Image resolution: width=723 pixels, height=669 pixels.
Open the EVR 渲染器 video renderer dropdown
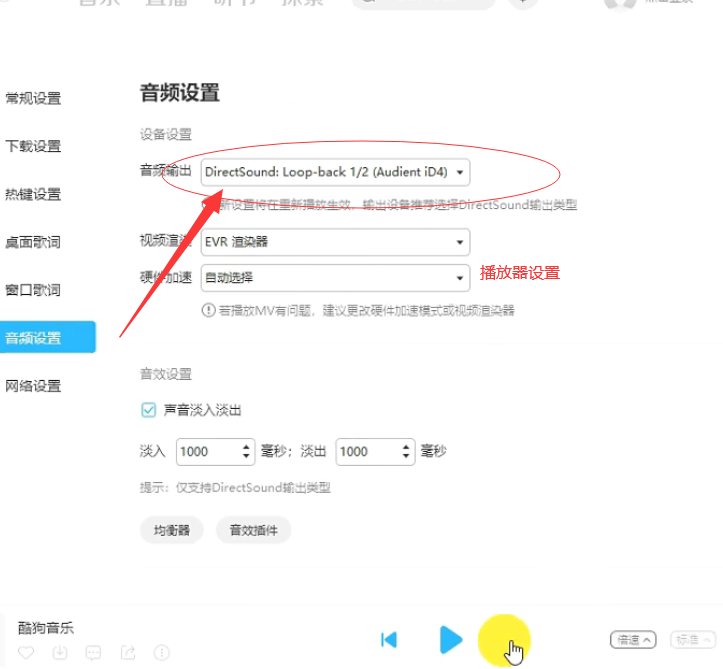pyautogui.click(x=335, y=242)
